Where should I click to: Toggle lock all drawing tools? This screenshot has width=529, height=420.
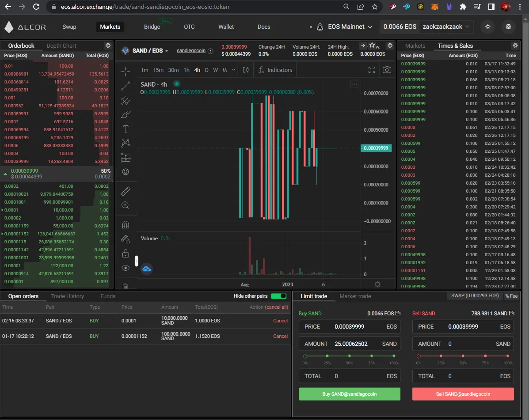click(x=126, y=254)
